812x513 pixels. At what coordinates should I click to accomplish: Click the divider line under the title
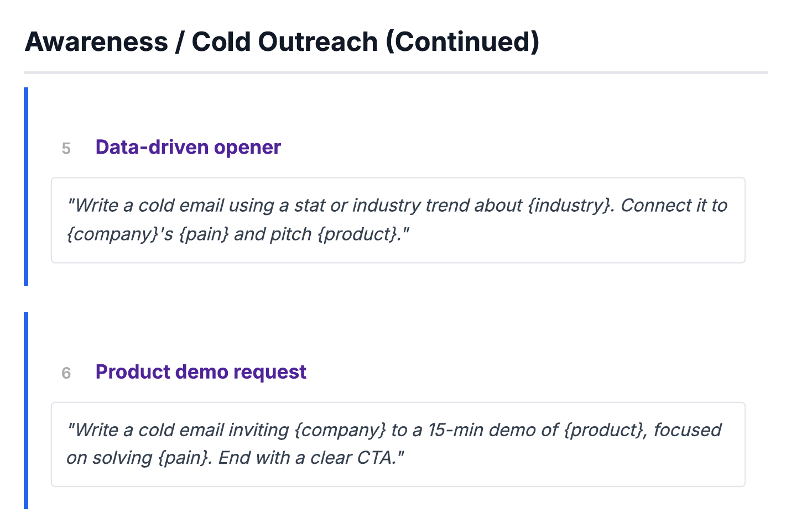[395, 72]
